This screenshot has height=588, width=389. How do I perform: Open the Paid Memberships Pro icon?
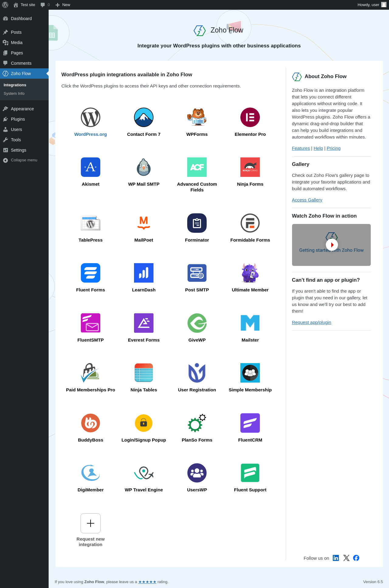click(x=91, y=373)
